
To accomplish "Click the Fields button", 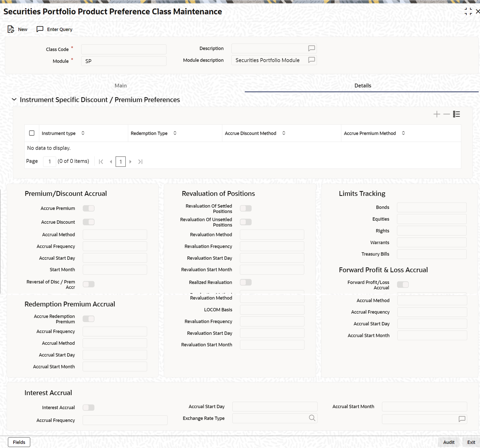I will coord(19,442).
